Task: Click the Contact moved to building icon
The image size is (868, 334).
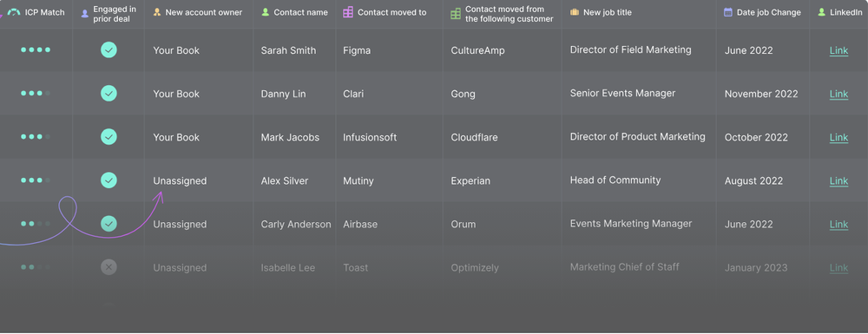Action: coord(348,12)
